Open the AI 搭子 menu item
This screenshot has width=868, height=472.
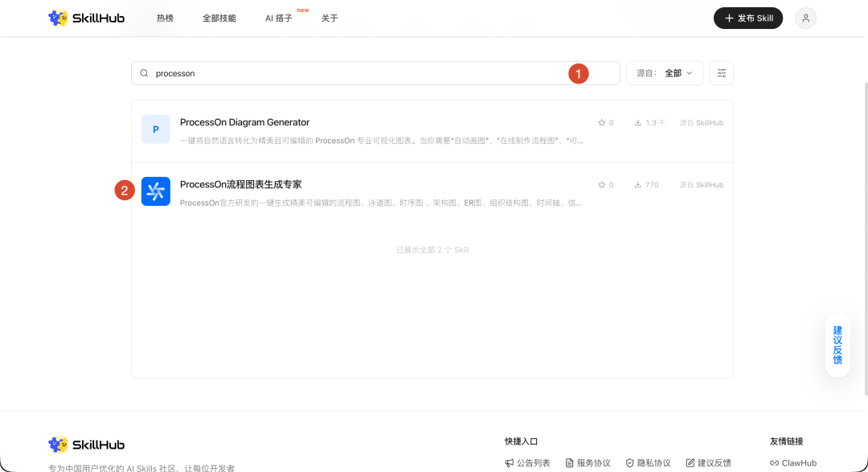(x=278, y=18)
